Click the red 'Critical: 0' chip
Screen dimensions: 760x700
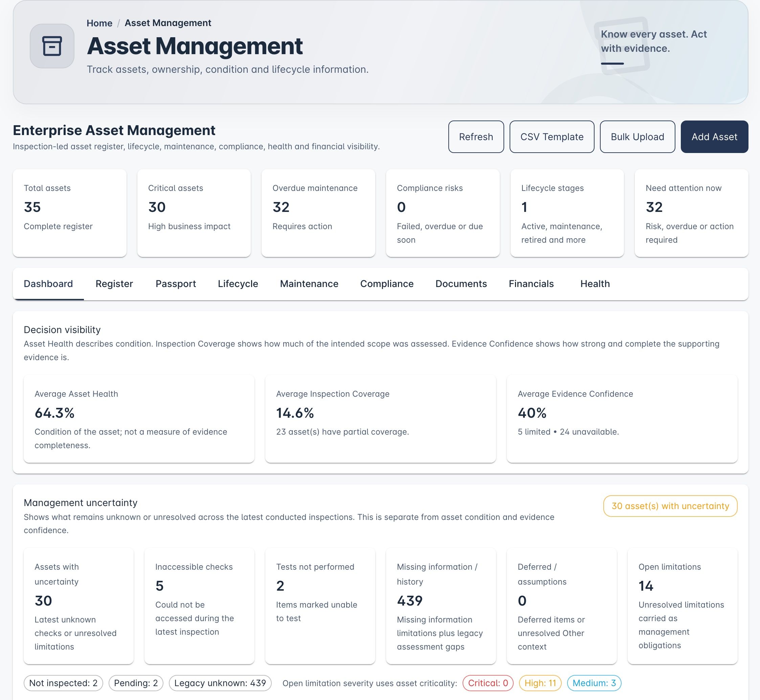(488, 683)
